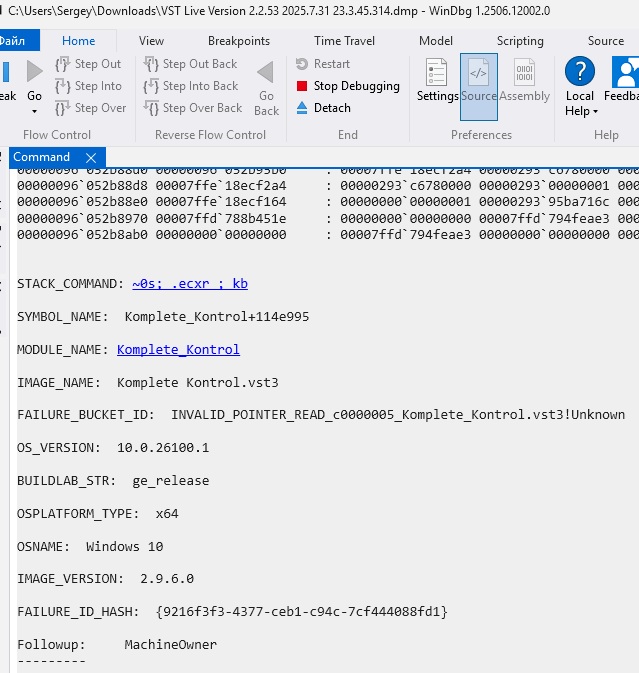Viewport: 639px width, 673px height.
Task: Switch to the Model ribbon tab
Action: coord(436,41)
